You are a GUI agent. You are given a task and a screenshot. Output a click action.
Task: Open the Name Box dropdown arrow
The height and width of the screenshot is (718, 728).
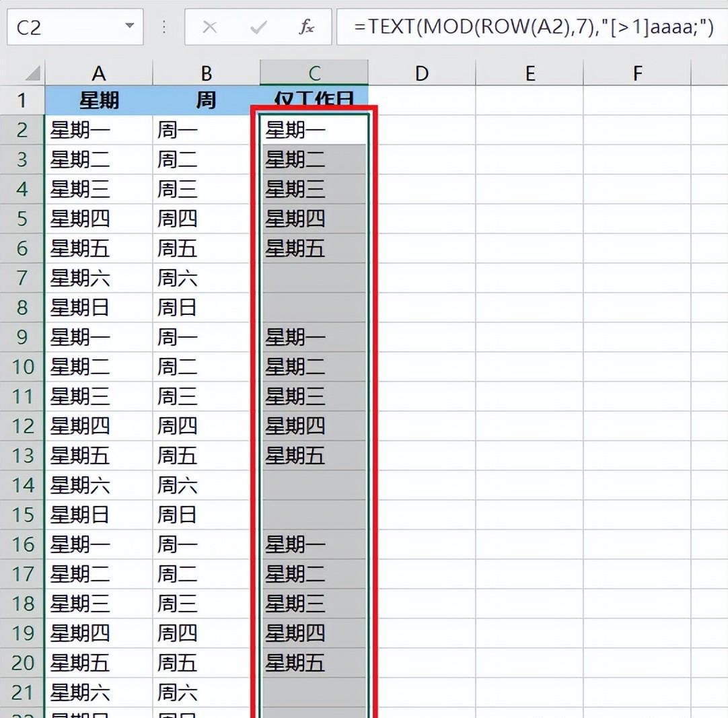(x=130, y=26)
